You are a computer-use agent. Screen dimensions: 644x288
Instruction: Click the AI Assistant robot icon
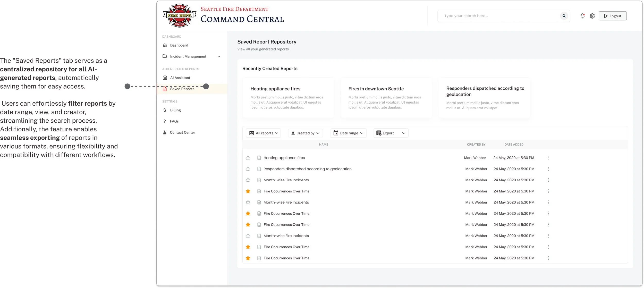coord(165,78)
